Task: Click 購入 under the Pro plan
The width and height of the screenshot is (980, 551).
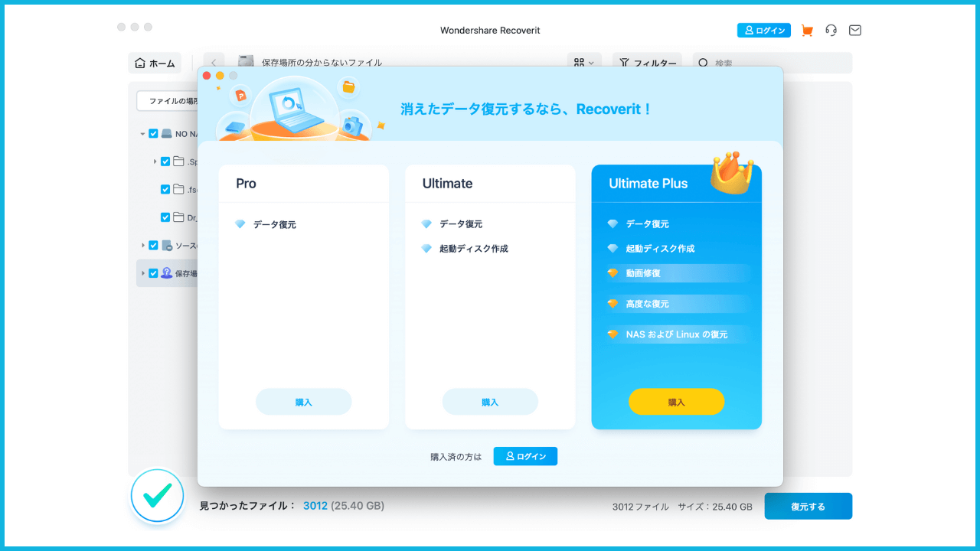Action: (304, 402)
